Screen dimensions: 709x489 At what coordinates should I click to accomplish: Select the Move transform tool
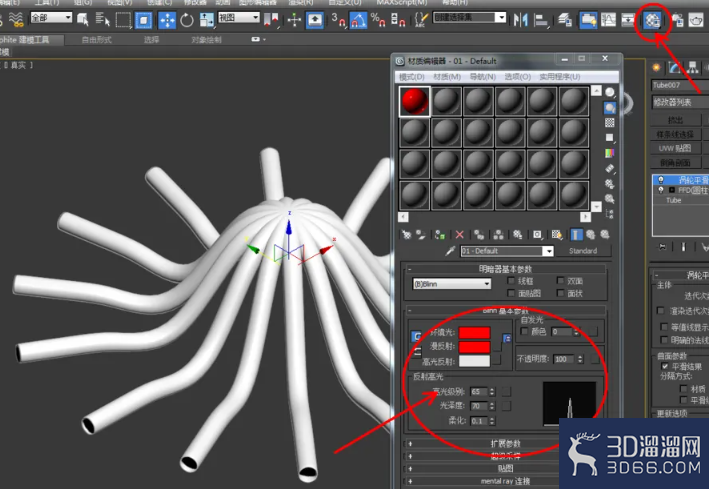pos(167,20)
